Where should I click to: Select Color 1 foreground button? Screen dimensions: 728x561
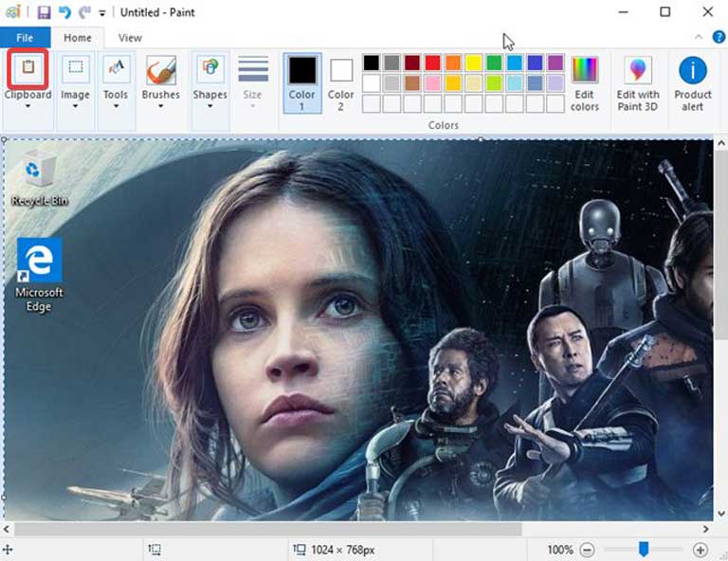point(302,83)
